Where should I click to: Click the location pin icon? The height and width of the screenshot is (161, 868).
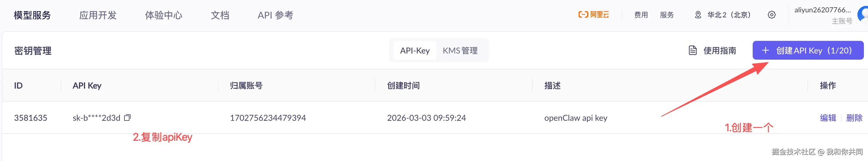[x=698, y=15]
